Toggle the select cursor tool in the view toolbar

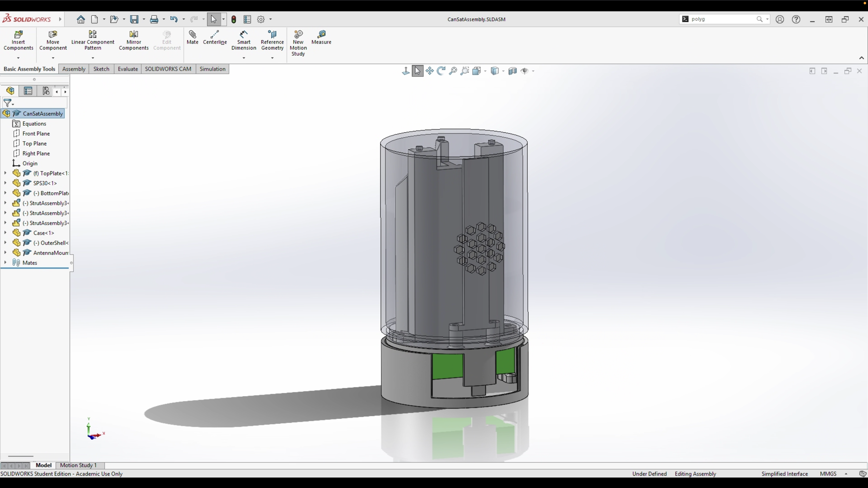[x=418, y=71]
